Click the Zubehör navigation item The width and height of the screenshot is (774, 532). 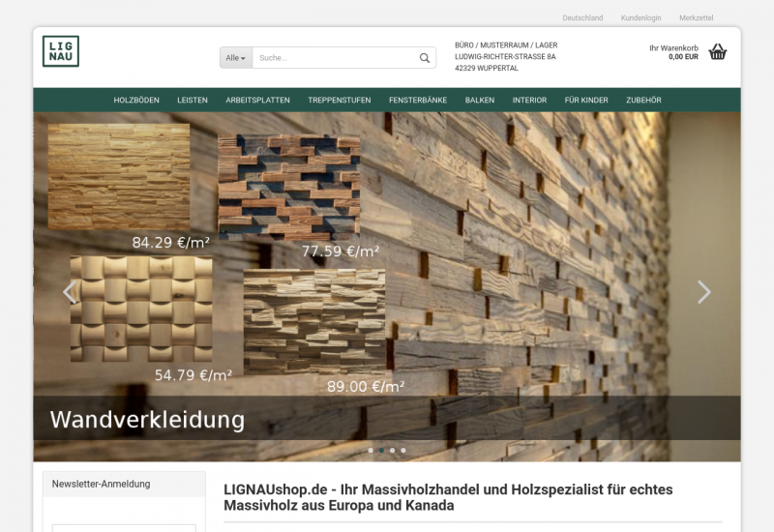coord(643,101)
